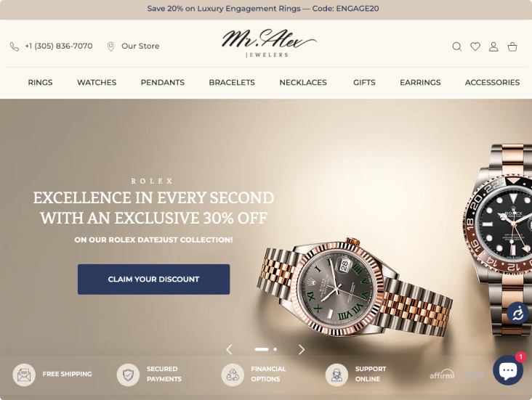This screenshot has height=400, width=532.
Task: Go to the previous carousel slide
Action: click(x=230, y=349)
